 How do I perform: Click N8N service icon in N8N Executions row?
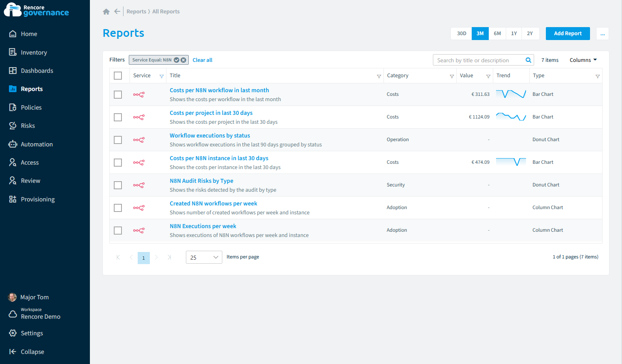tap(139, 231)
